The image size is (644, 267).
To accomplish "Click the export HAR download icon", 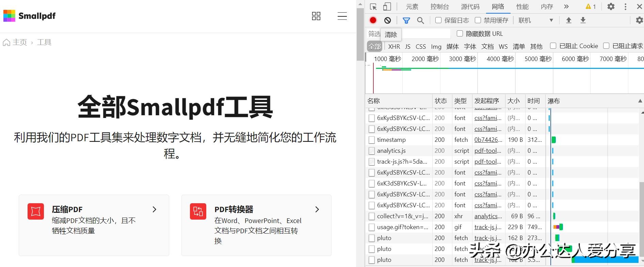I will click(583, 20).
